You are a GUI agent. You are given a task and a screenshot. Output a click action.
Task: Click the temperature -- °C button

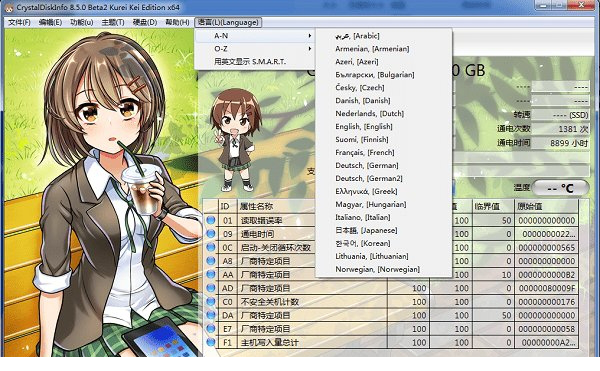tap(561, 188)
